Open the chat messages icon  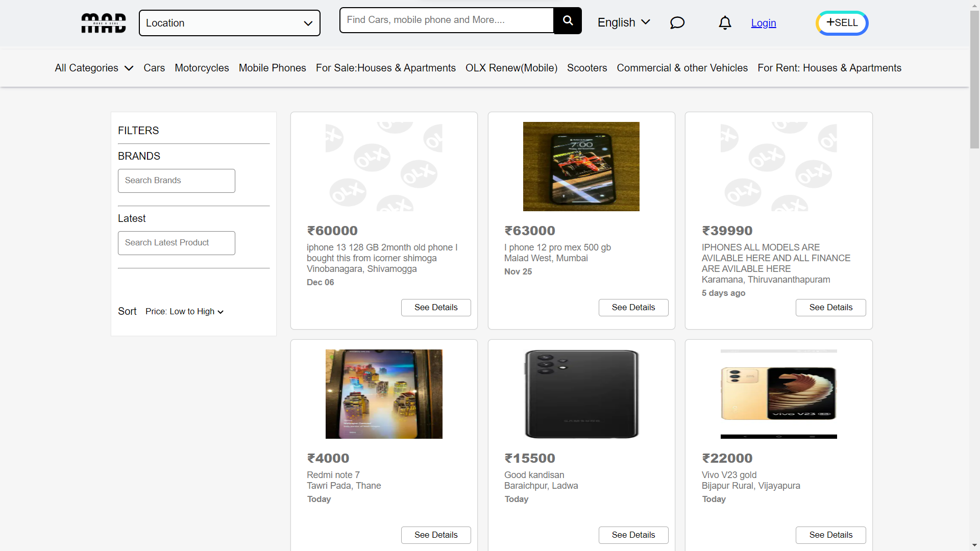[x=677, y=23]
